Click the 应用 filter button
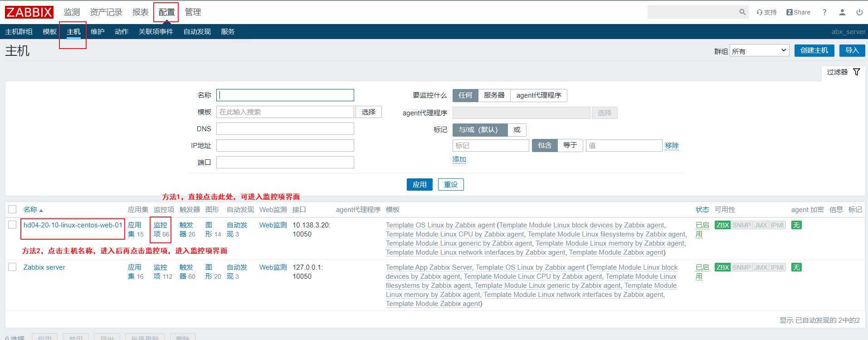This screenshot has width=868, height=340. (x=419, y=185)
